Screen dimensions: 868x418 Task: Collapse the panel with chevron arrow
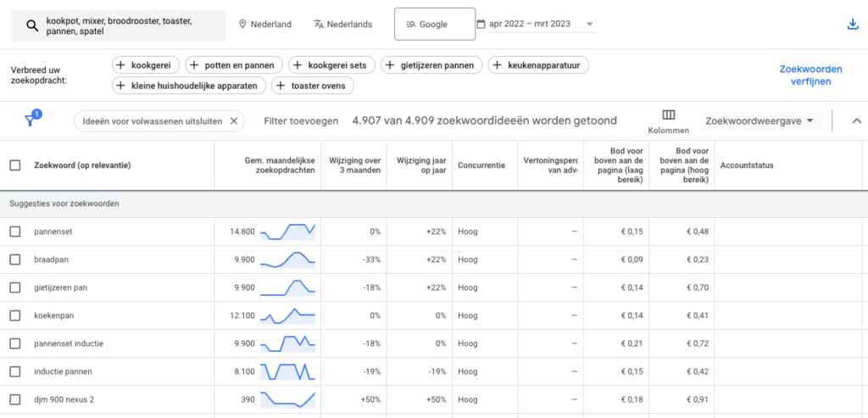coord(855,121)
